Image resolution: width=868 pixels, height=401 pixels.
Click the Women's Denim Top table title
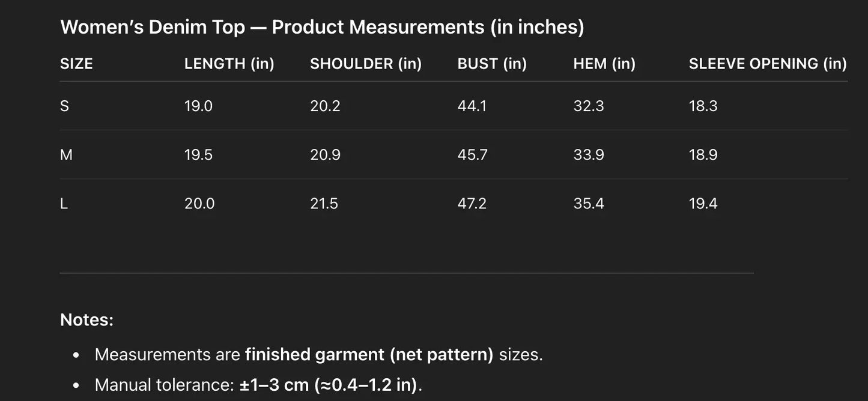click(x=322, y=27)
